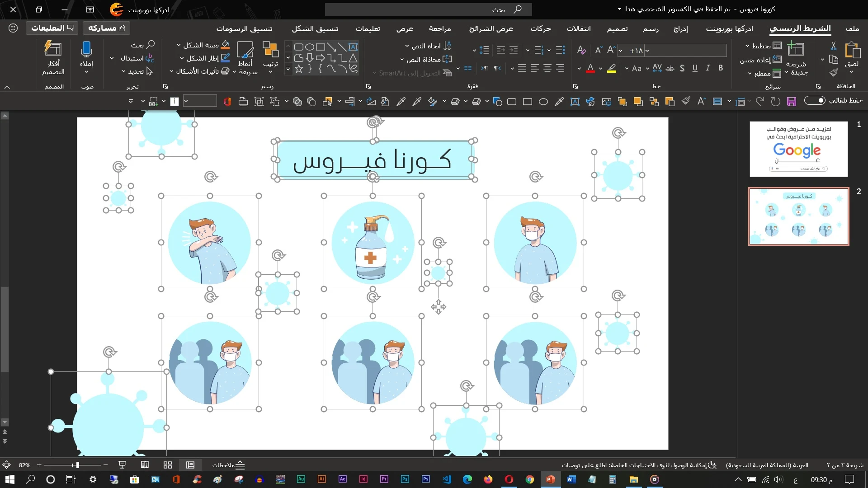
Task: Open Quick Styles (أنماط سريعة)
Action: click(245, 58)
